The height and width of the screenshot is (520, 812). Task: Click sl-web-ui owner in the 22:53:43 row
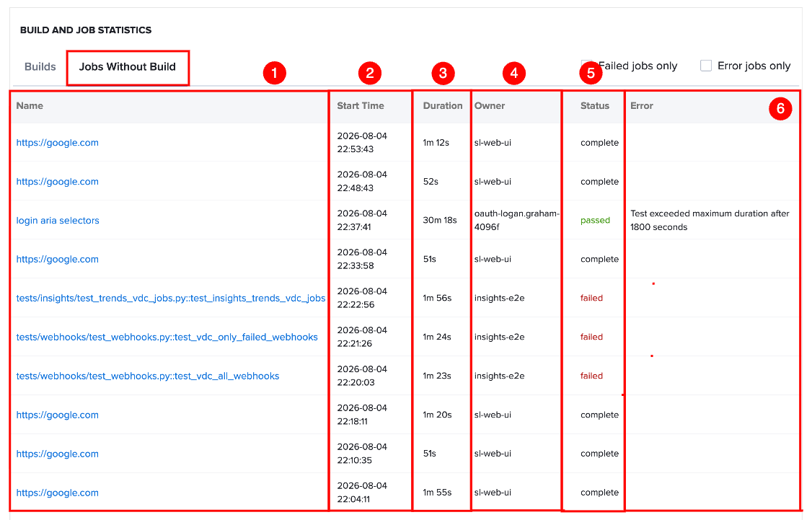pyautogui.click(x=493, y=143)
